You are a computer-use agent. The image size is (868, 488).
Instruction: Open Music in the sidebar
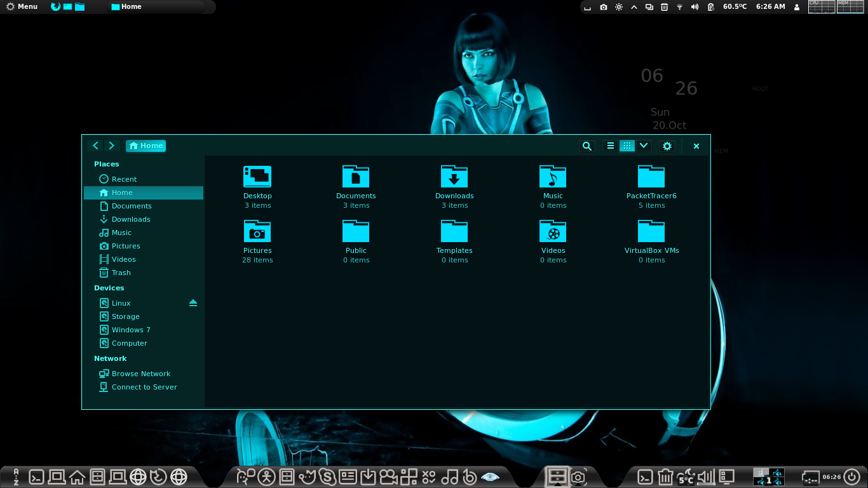click(144, 233)
